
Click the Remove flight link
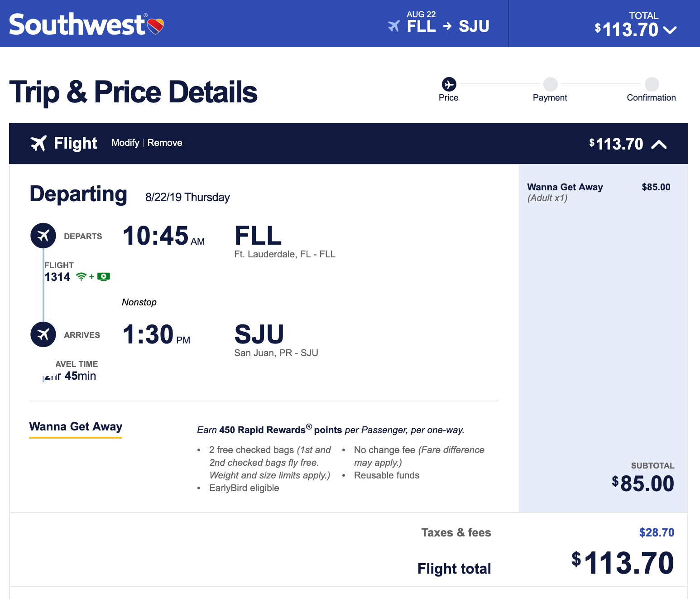coord(165,143)
